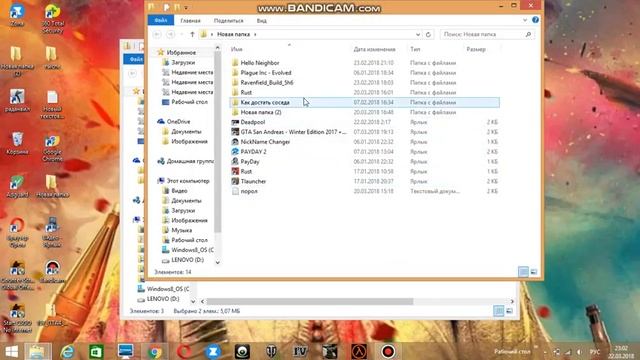
Task: Switch to details view layout
Action: pyautogui.click(x=523, y=272)
